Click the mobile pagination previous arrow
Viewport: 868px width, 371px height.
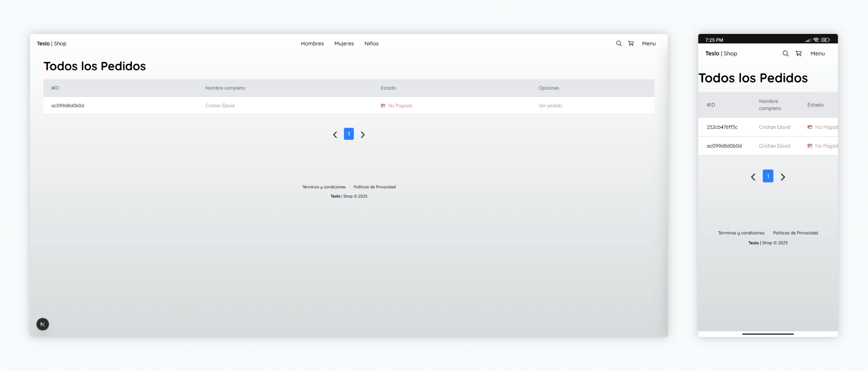click(753, 177)
